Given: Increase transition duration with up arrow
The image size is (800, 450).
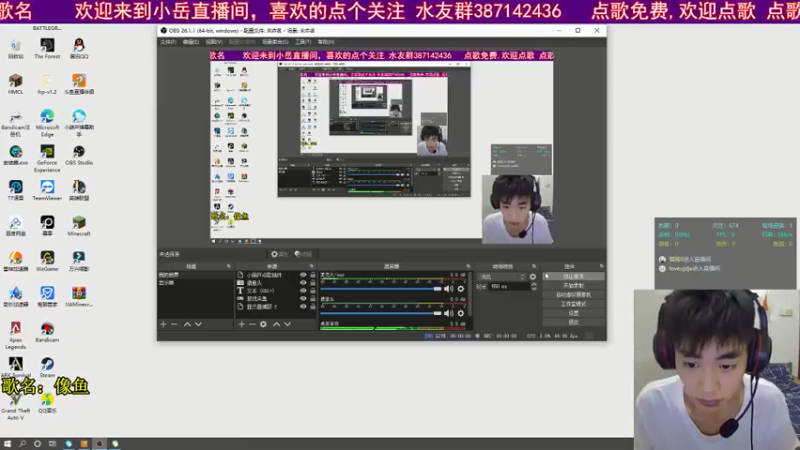Looking at the screenshot, I should pos(534,284).
